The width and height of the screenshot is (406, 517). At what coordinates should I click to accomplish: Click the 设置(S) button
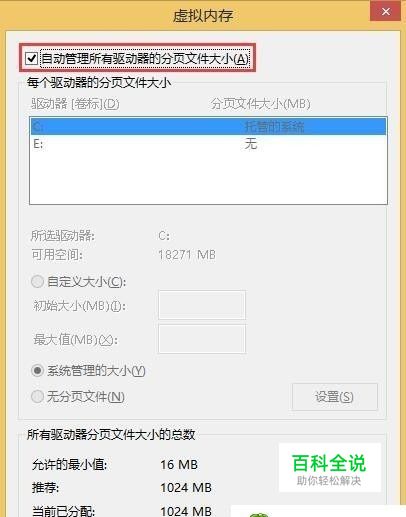tap(335, 397)
